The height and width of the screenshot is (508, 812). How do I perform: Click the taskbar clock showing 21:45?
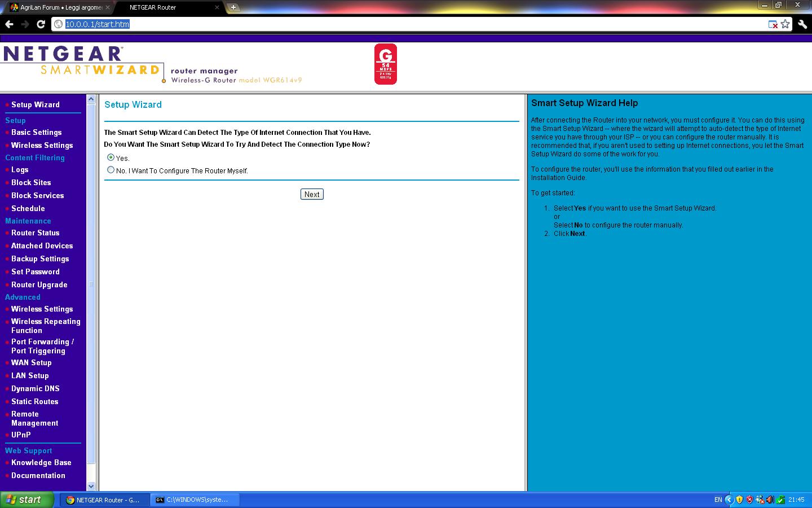click(796, 500)
